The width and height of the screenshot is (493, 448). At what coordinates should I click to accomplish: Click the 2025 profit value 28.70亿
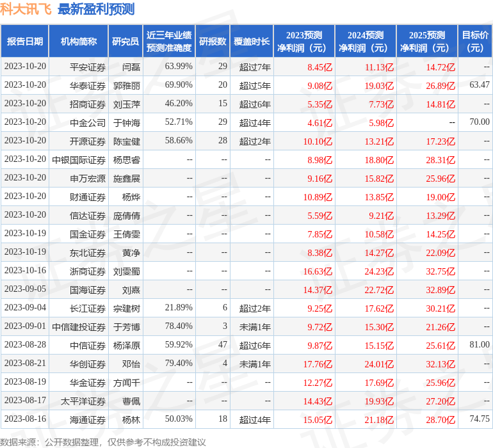[x=440, y=419]
